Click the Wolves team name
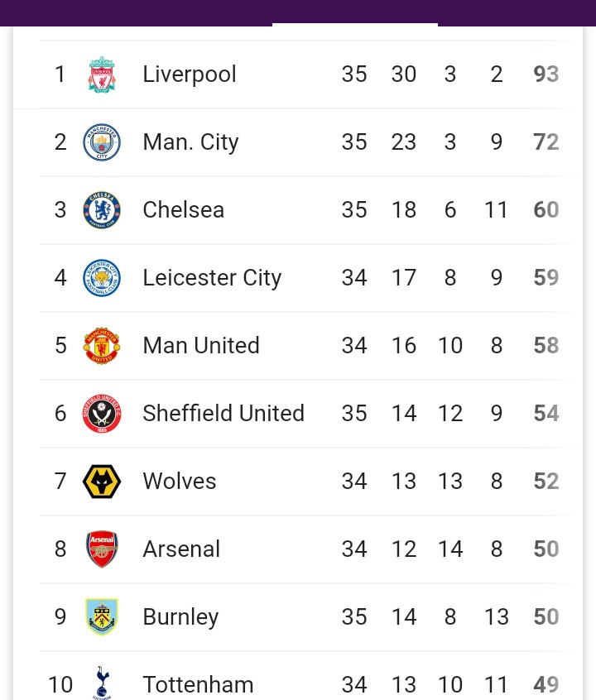Viewport: 596px width, 700px height. coord(179,482)
